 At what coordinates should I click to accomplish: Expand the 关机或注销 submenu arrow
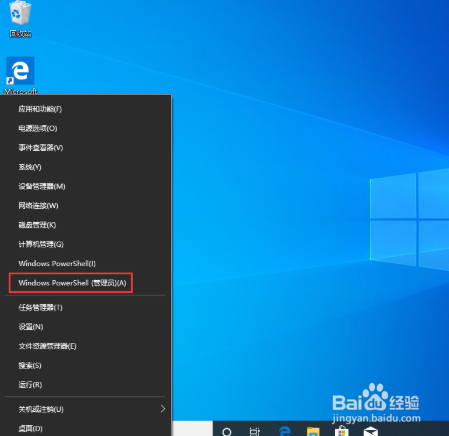(x=163, y=409)
